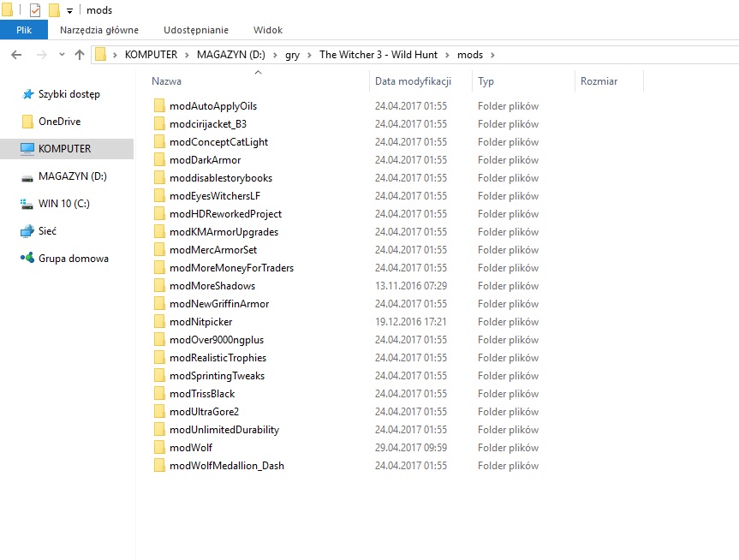
Task: Open the Udostępnianie ribbon tab
Action: coord(195,30)
